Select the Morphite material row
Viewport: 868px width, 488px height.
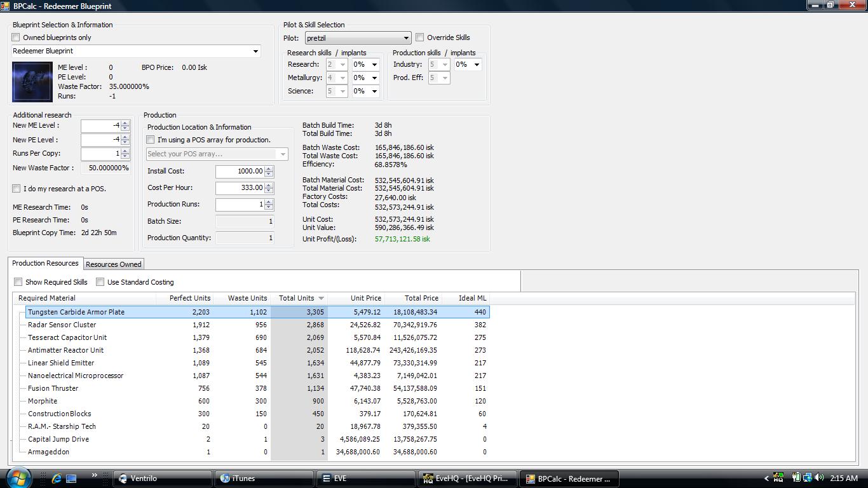point(257,401)
